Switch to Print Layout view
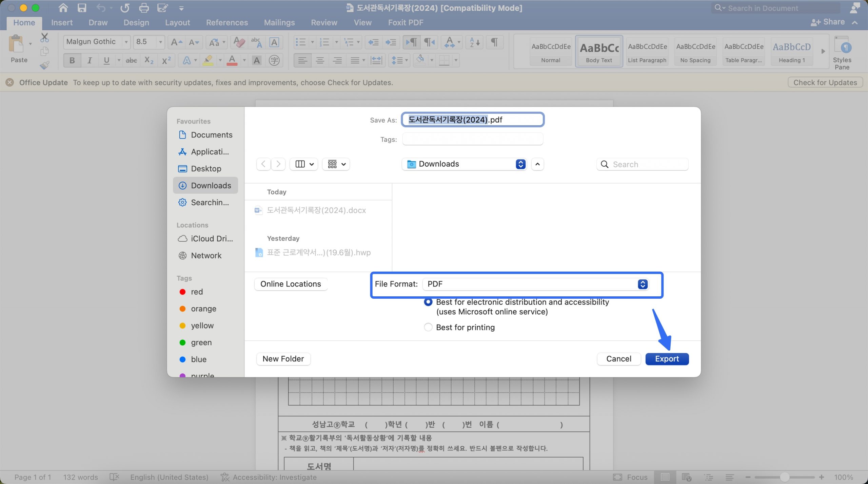Viewport: 868px width, 484px height. coord(665,477)
